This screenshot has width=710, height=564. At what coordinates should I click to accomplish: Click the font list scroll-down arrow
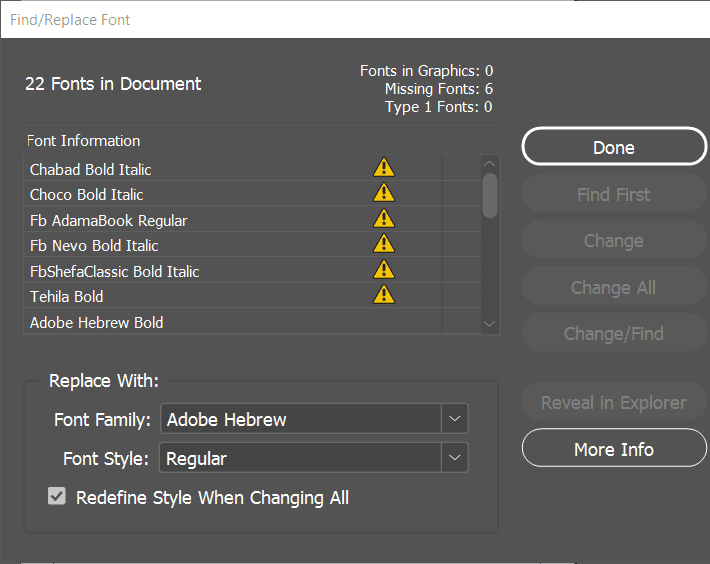point(489,323)
